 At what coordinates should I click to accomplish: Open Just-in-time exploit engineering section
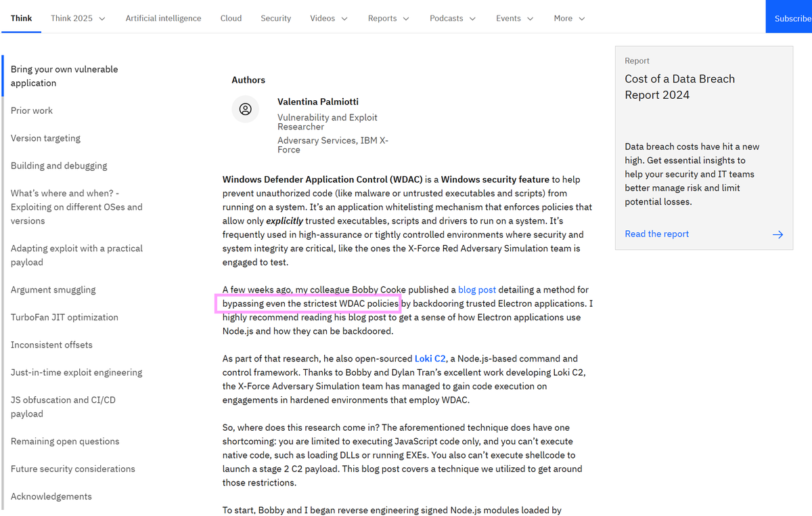[x=76, y=372]
